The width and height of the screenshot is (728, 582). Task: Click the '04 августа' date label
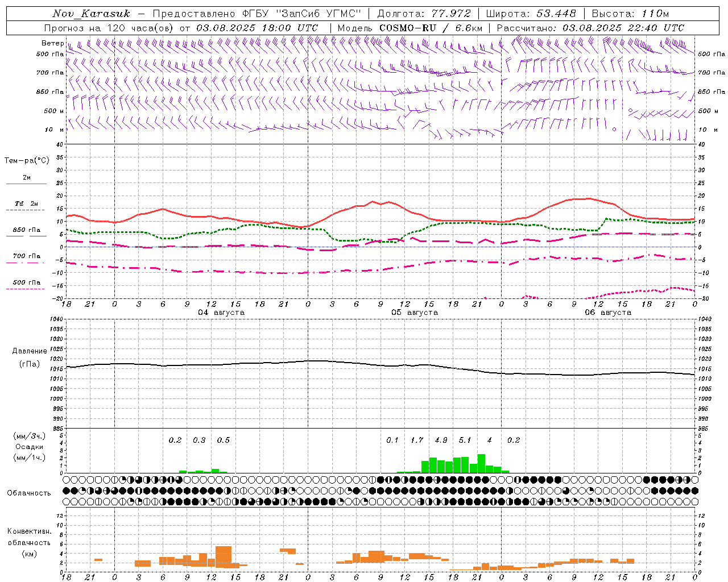pos(221,313)
